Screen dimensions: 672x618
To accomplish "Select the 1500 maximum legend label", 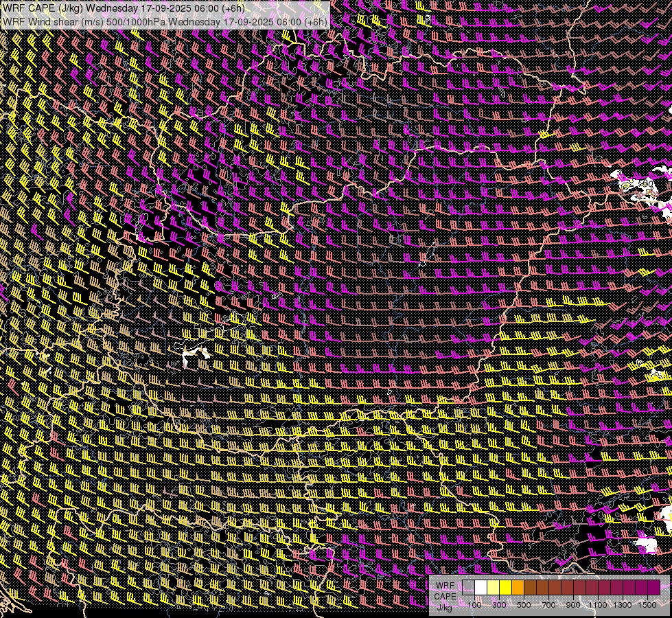I will [x=647, y=605].
